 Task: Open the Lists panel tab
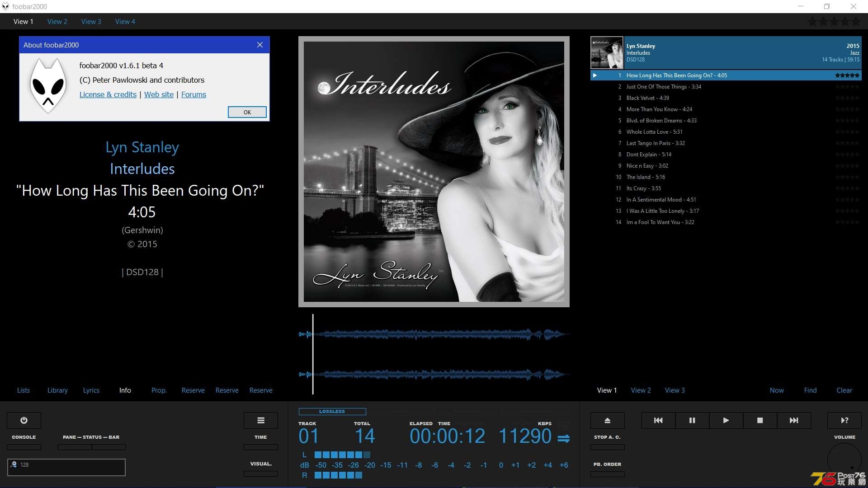[x=24, y=390]
